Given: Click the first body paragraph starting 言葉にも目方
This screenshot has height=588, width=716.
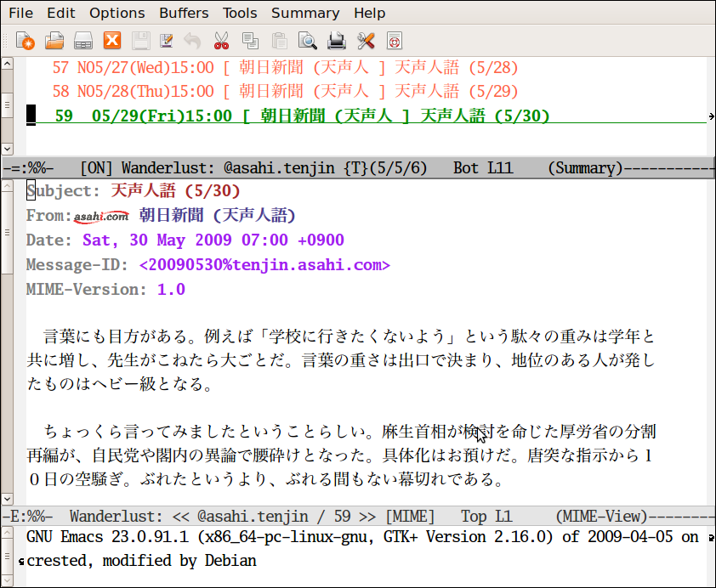Looking at the screenshot, I should (341, 360).
